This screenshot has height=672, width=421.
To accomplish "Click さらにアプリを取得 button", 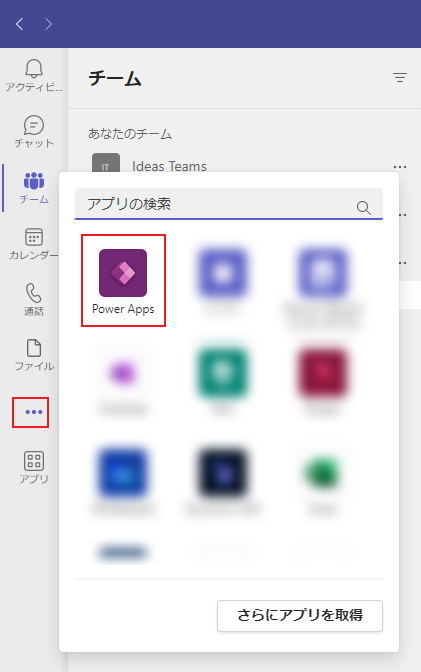I will [300, 616].
